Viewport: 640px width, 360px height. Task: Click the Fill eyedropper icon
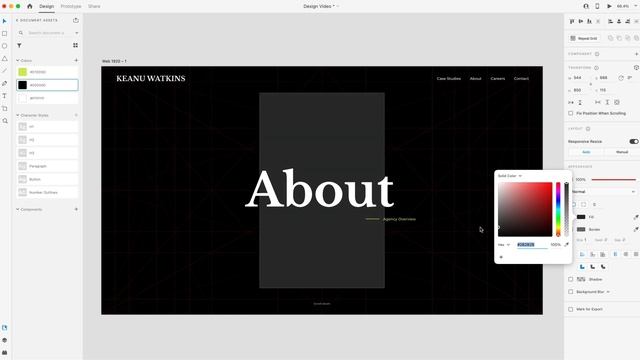(x=636, y=217)
